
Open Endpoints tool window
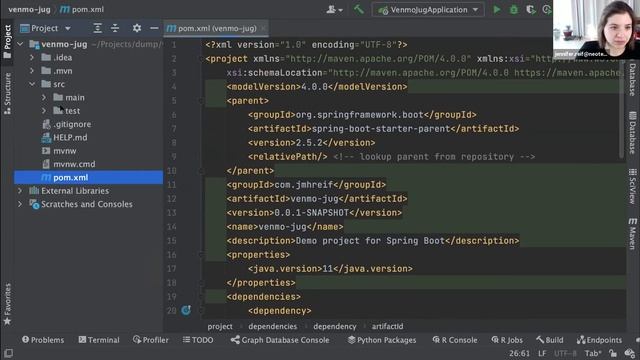[x=600, y=340]
